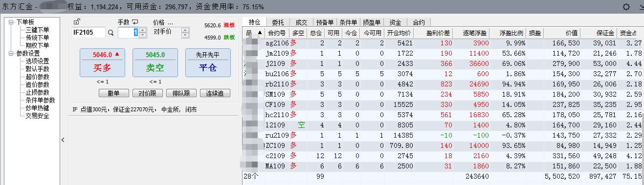Switch to the 持仓 tab
The width and height of the screenshot is (644, 185).
pyautogui.click(x=254, y=22)
